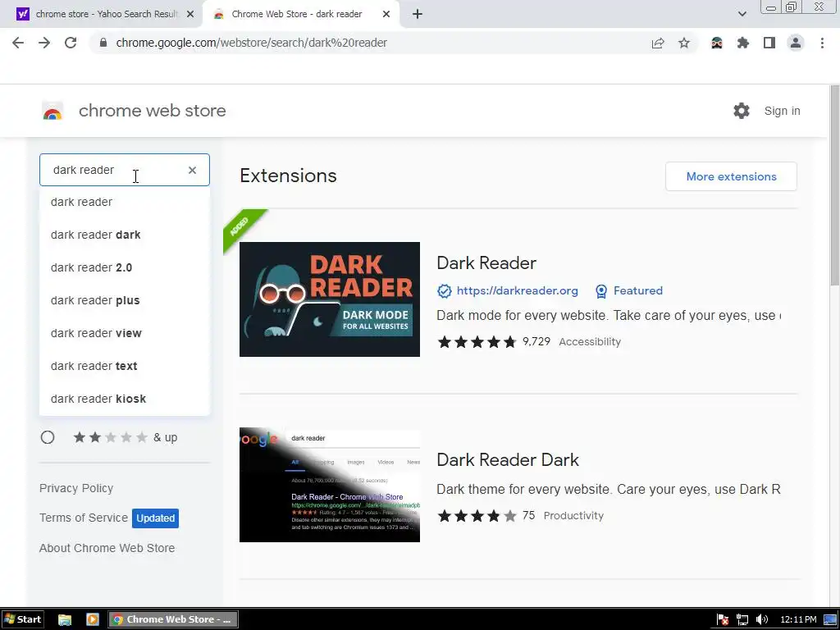Choose the 'dark reader kiosk' suggestion
Image resolution: width=840 pixels, height=630 pixels.
pyautogui.click(x=125, y=399)
